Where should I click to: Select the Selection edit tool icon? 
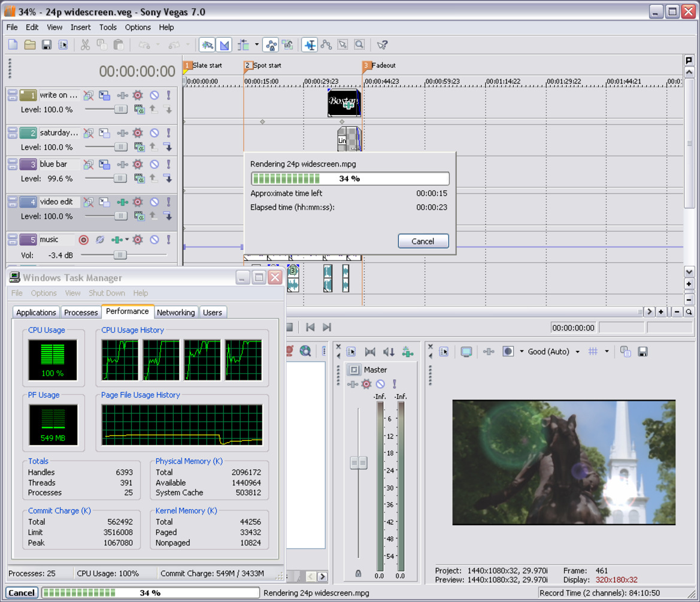pos(343,45)
